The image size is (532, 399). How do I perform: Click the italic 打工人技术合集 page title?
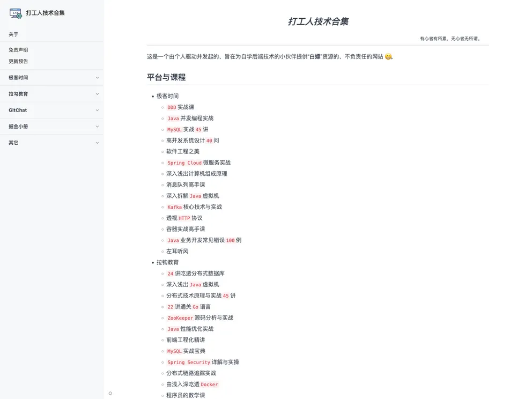pyautogui.click(x=318, y=22)
